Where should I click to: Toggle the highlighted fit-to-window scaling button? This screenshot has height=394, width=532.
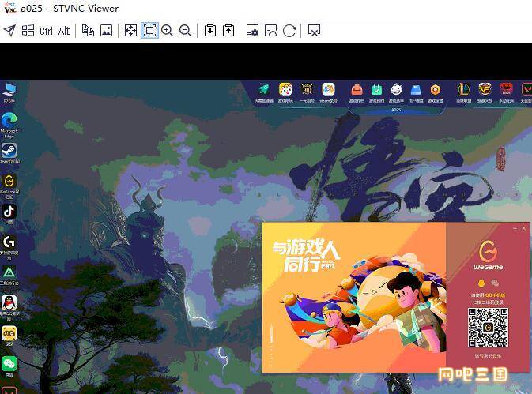pos(149,31)
